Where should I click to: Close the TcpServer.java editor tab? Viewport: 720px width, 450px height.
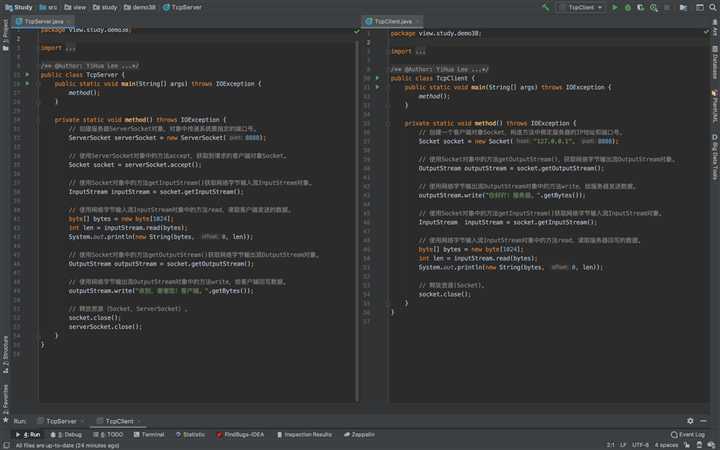(x=69, y=21)
